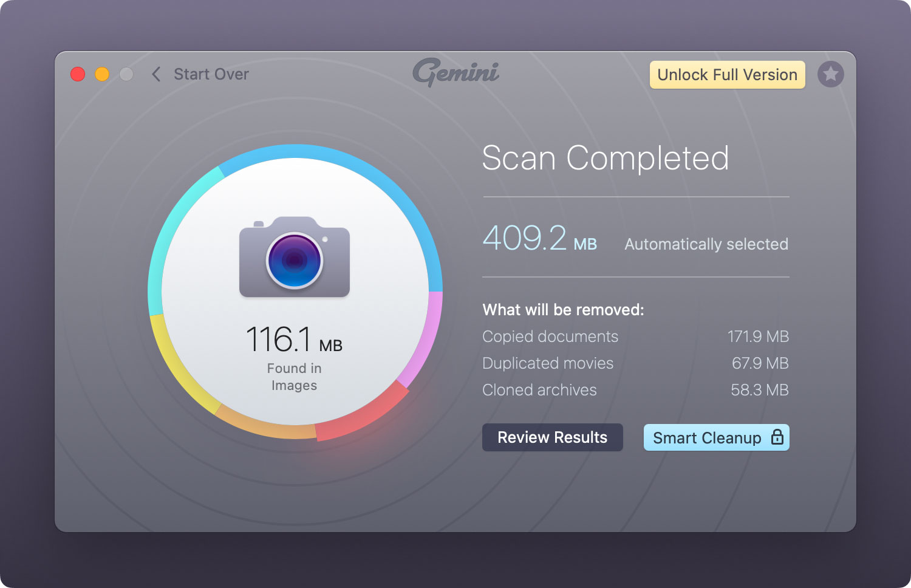Click the lock icon on Smart Cleanup
Screen dimensions: 911x588
777,437
